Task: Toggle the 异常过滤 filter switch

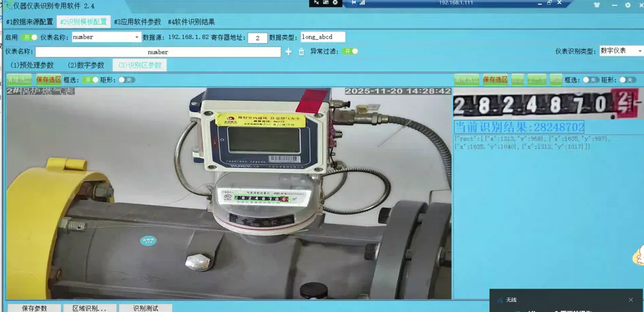Action: point(350,52)
